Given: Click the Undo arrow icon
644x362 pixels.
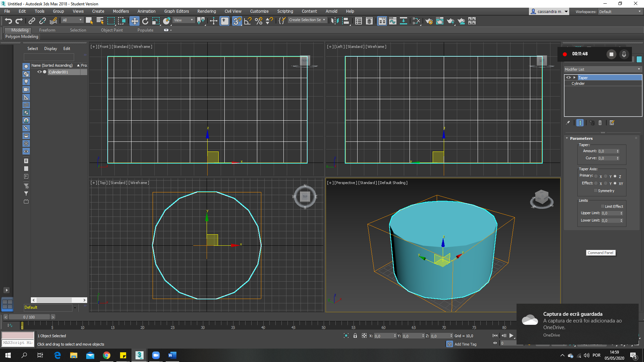Looking at the screenshot, I should [x=8, y=21].
